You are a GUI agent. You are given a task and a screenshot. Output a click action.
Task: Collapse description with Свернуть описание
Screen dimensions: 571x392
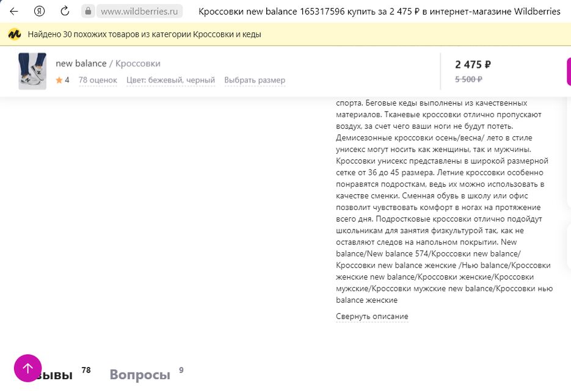point(372,316)
